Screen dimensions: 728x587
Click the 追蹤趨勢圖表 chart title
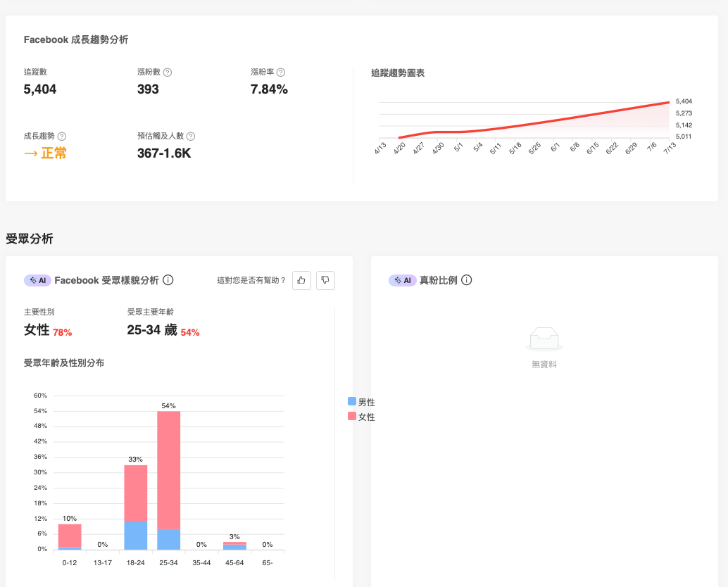[x=398, y=73]
